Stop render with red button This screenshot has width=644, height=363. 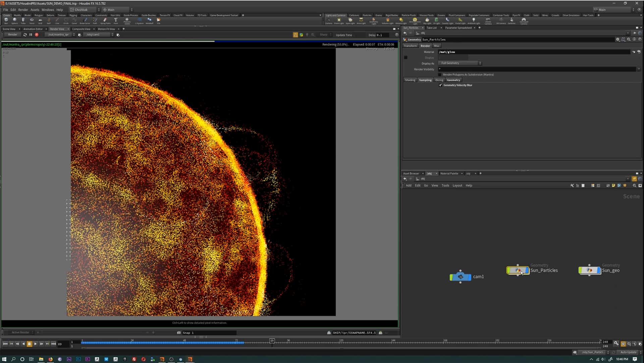tap(37, 35)
